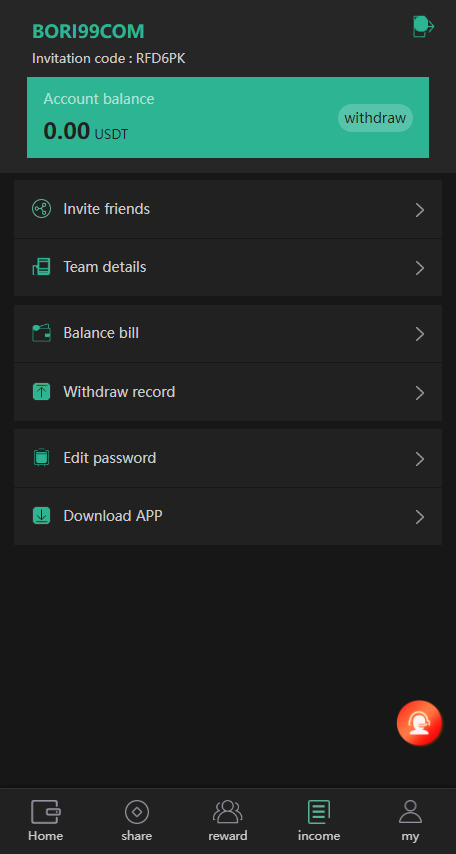Click the logout icon at top right
This screenshot has height=854, width=456.
click(423, 27)
